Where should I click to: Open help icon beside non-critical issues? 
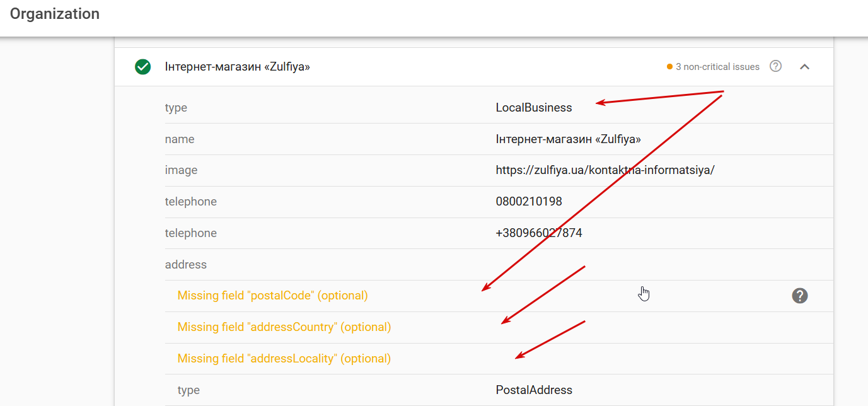pyautogui.click(x=776, y=66)
